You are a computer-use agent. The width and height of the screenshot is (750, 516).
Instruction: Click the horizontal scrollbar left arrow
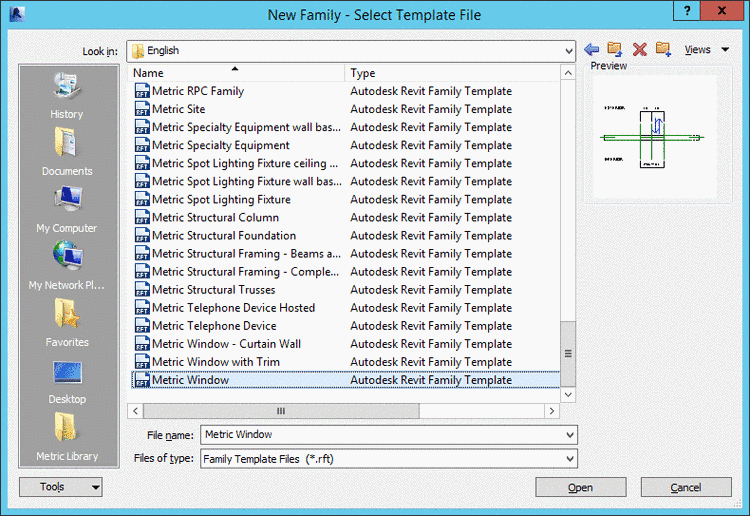click(x=135, y=411)
